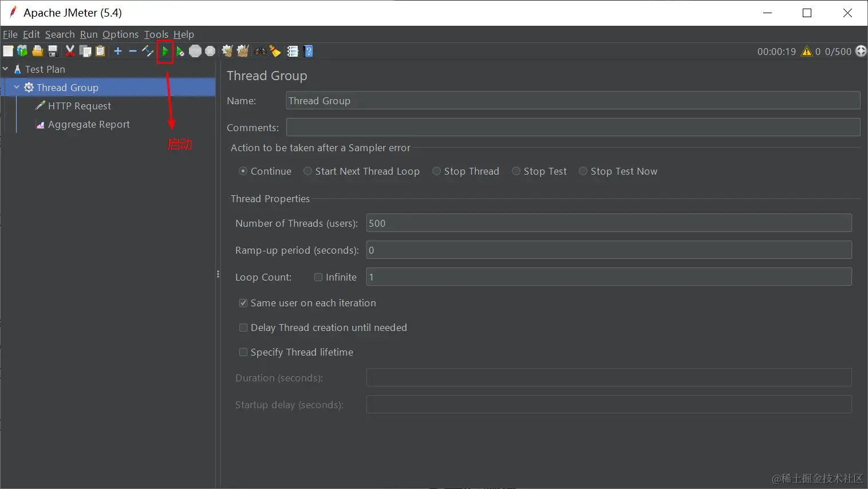Viewport: 868px width, 489px height.
Task: Select Thread Group in the tree
Action: coord(68,88)
